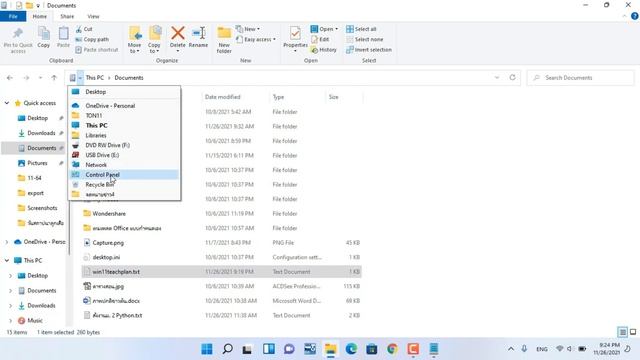The image size is (640, 360).
Task: Create a New folder
Action: click(224, 40)
